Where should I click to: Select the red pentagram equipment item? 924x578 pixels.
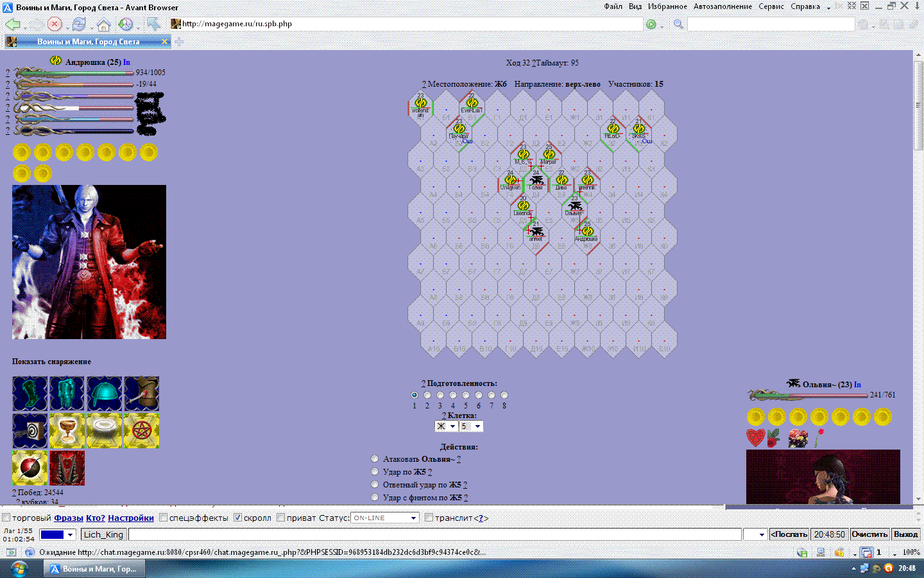[141, 431]
